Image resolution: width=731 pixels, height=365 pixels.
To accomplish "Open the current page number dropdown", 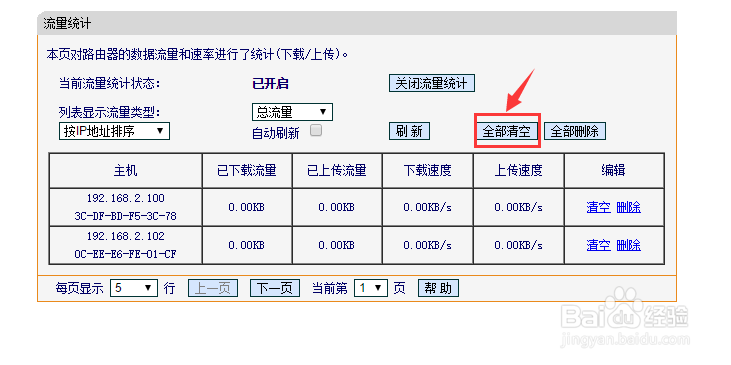I will 371,288.
